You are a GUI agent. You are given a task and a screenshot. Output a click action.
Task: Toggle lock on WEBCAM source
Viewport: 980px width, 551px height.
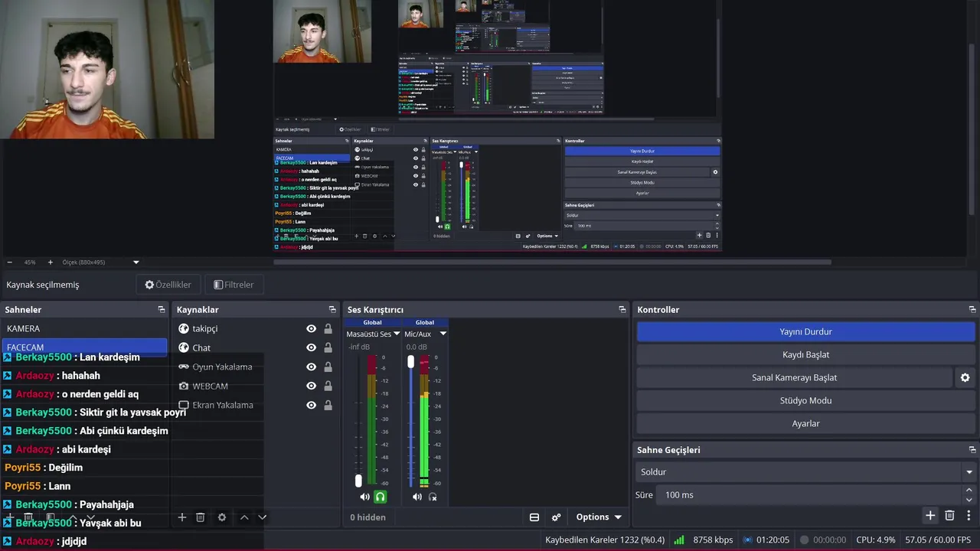click(x=328, y=386)
